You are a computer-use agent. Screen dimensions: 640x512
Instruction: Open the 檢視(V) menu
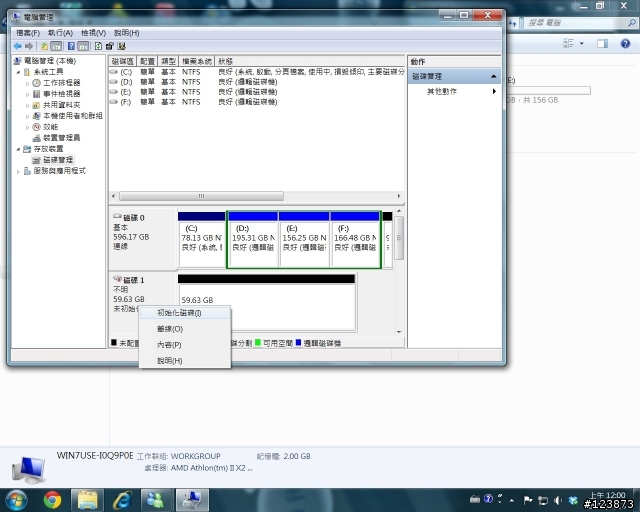(x=93, y=33)
